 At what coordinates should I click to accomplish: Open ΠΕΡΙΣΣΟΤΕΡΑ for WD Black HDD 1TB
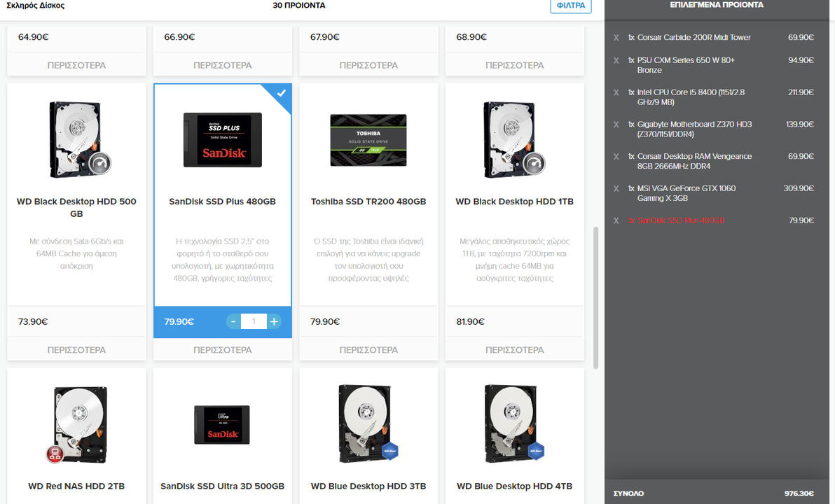click(x=514, y=350)
